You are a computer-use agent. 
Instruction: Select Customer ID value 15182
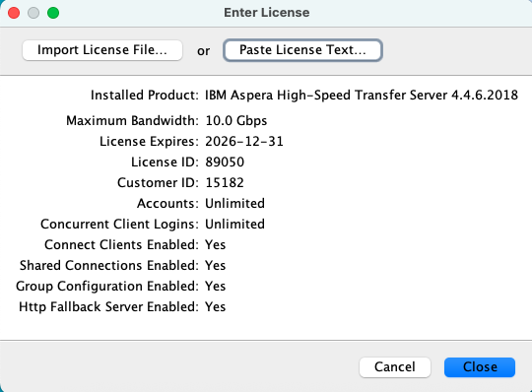point(225,183)
